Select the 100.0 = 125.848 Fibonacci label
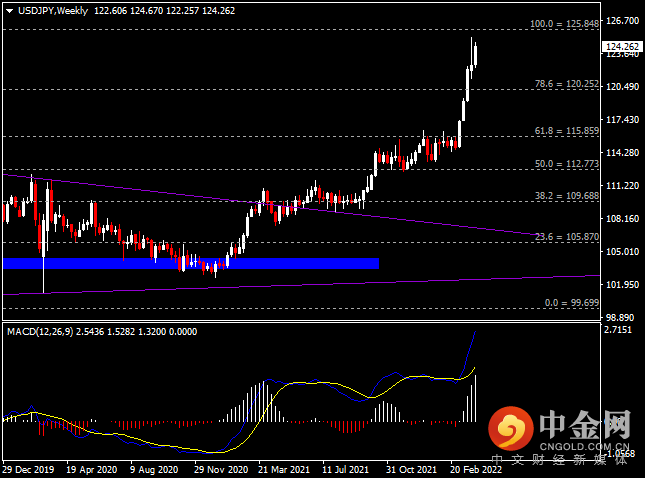This screenshot has width=645, height=478. tap(564, 24)
